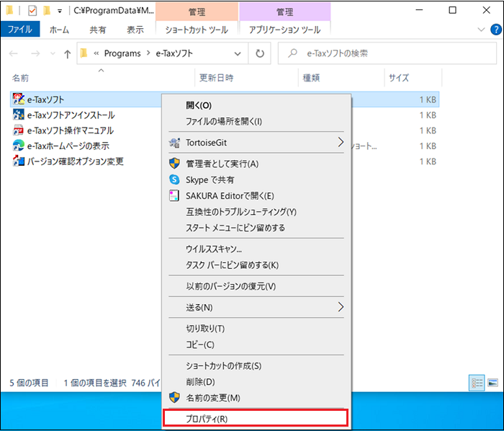
Task: Click the properties checkmark quick access icon
Action: pos(32,11)
